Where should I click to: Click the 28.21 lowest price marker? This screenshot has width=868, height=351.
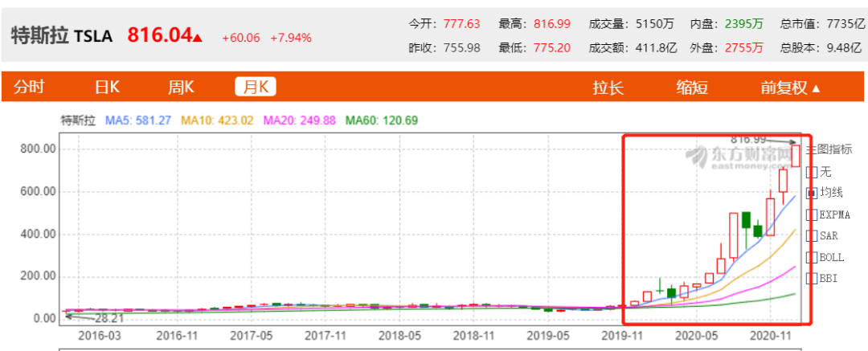(x=108, y=319)
